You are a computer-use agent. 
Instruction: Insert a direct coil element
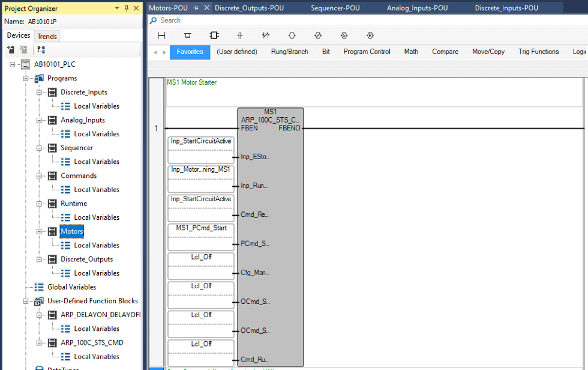[292, 35]
